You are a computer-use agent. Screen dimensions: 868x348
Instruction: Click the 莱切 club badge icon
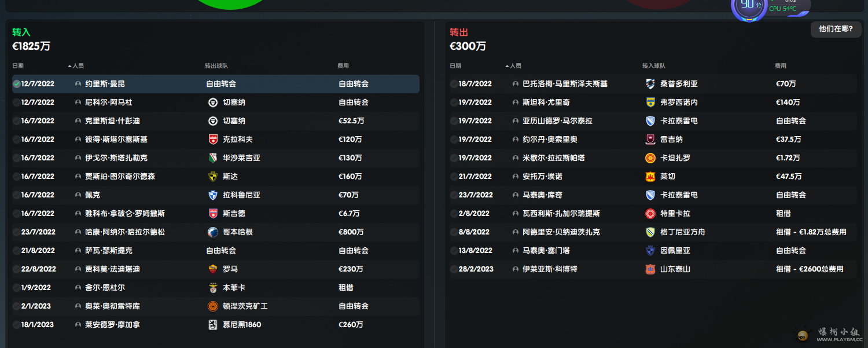pos(650,177)
